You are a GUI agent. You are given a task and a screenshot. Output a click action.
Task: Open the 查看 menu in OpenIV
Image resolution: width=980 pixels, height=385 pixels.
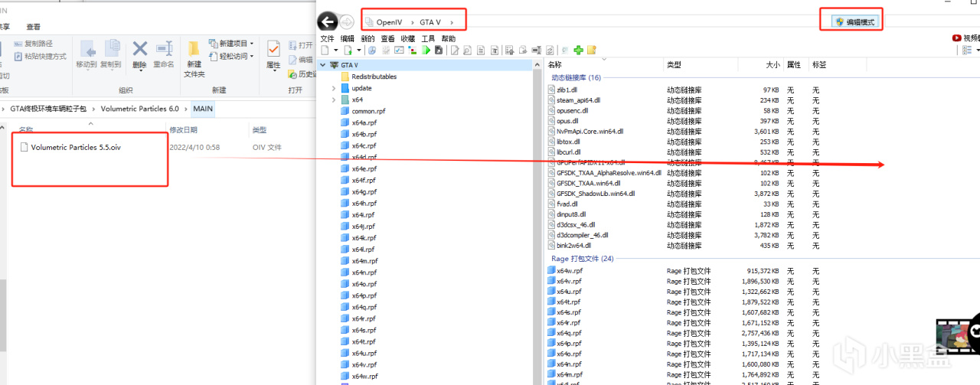tap(388, 38)
